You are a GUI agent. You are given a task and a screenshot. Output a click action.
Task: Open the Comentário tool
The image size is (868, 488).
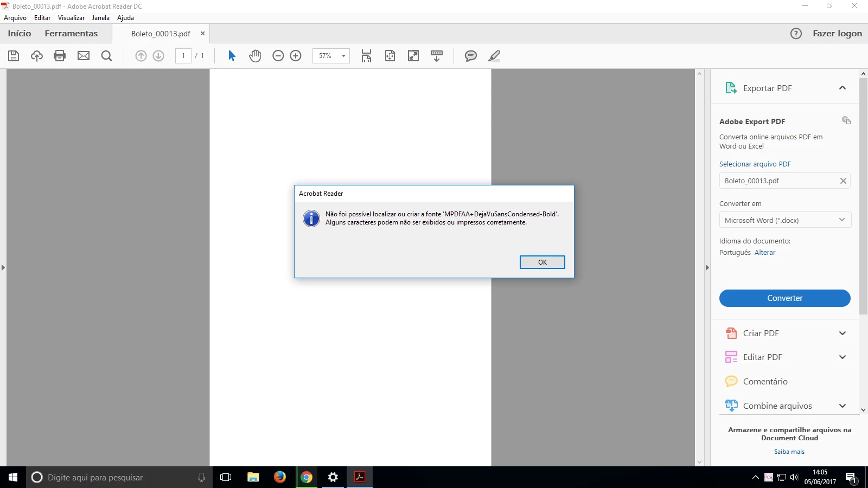coord(765,382)
